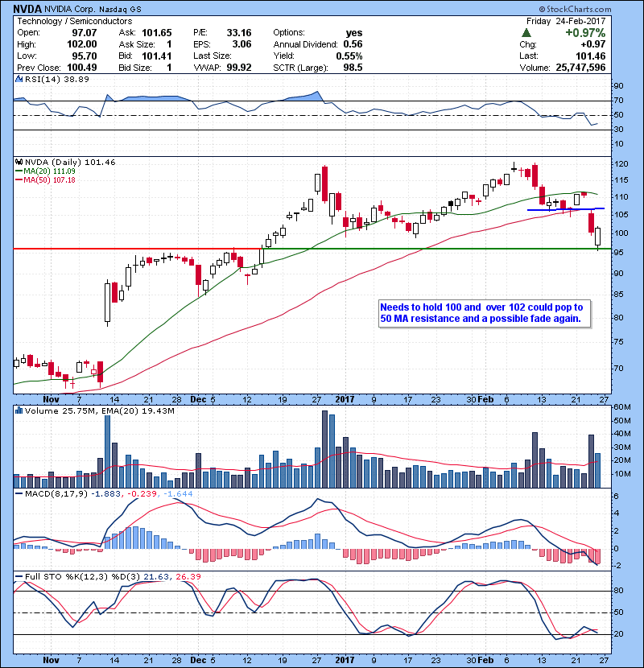Click the StockCharts.com watermark link
This screenshot has height=668, width=644.
pos(575,9)
